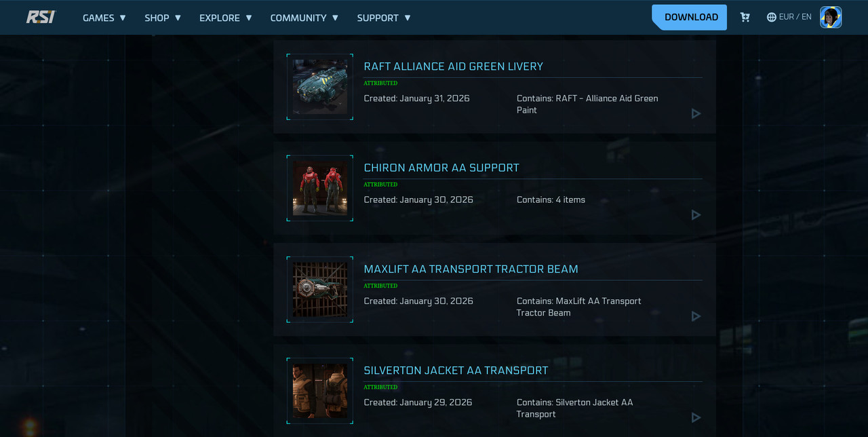The image size is (868, 437).
Task: Click the Chiron Armor thumbnail
Action: pos(320,188)
